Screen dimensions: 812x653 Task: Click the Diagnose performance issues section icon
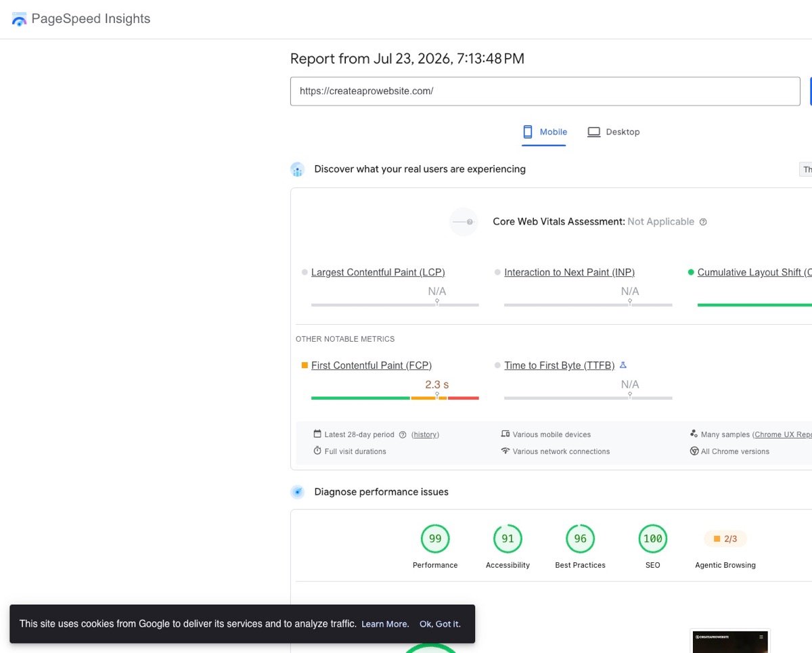[298, 492]
